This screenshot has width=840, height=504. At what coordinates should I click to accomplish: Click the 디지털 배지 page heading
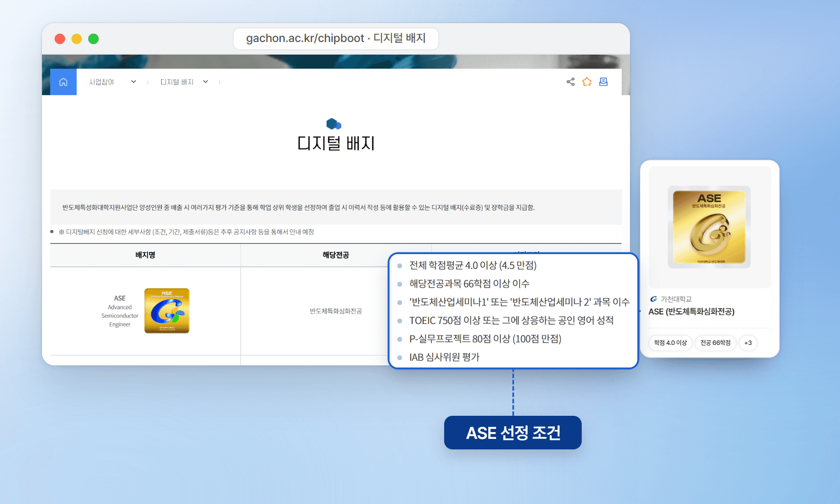click(336, 143)
